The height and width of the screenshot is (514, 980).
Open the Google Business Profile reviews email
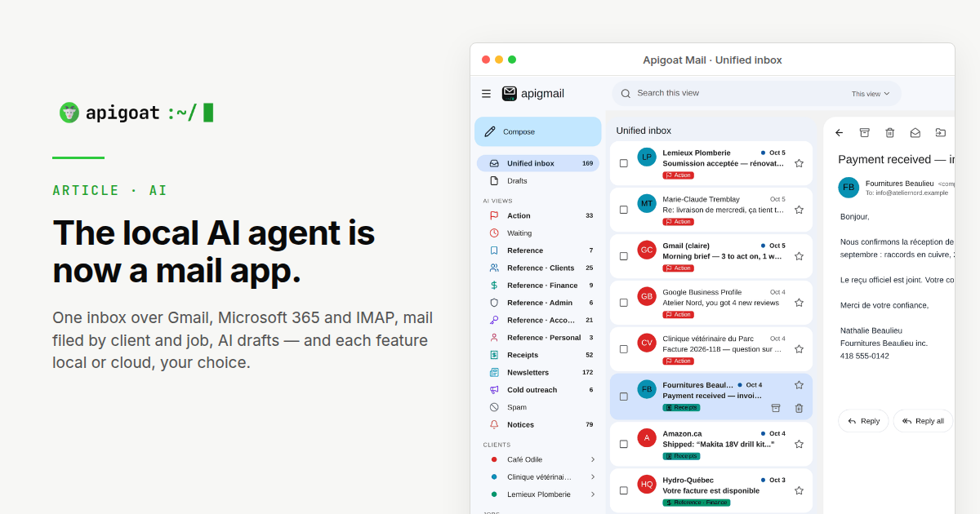coord(710,303)
